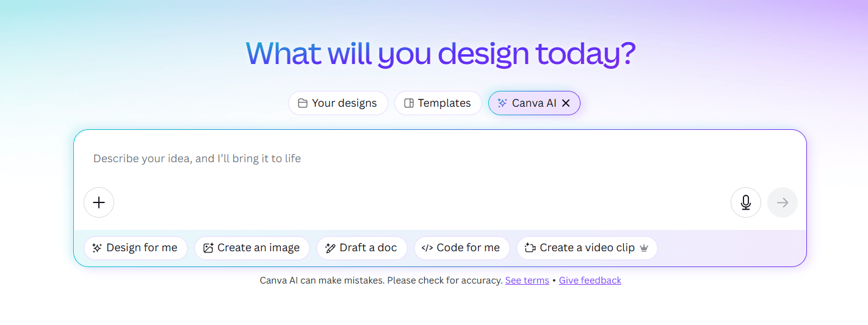
Task: Focus the Describe your idea text field
Action: pyautogui.click(x=439, y=159)
